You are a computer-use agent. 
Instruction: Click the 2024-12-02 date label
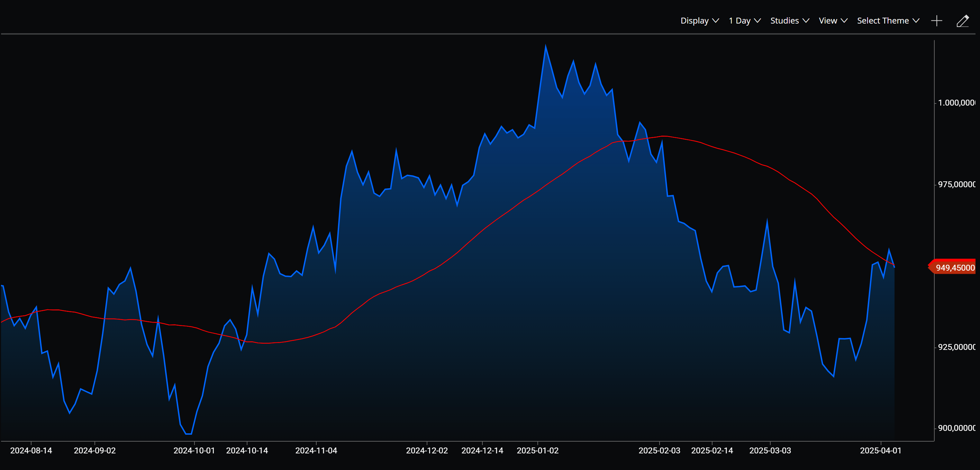427,451
